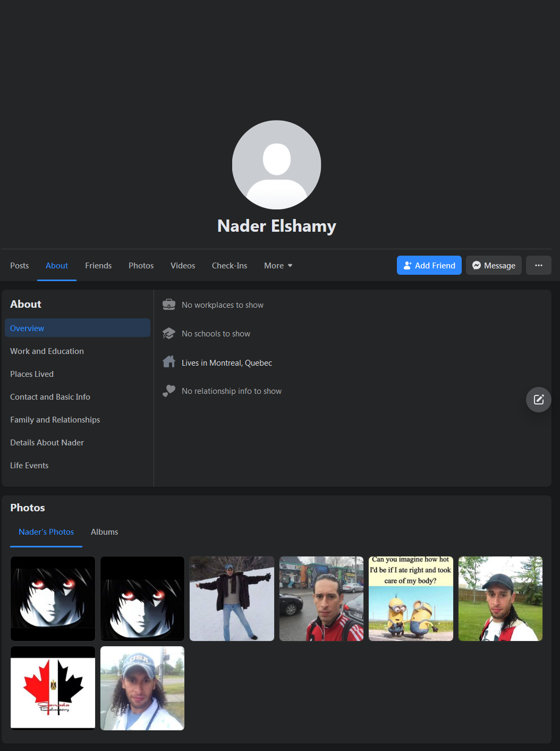Click the house icon beside Lives in Montreal
The image size is (560, 751).
click(x=169, y=362)
